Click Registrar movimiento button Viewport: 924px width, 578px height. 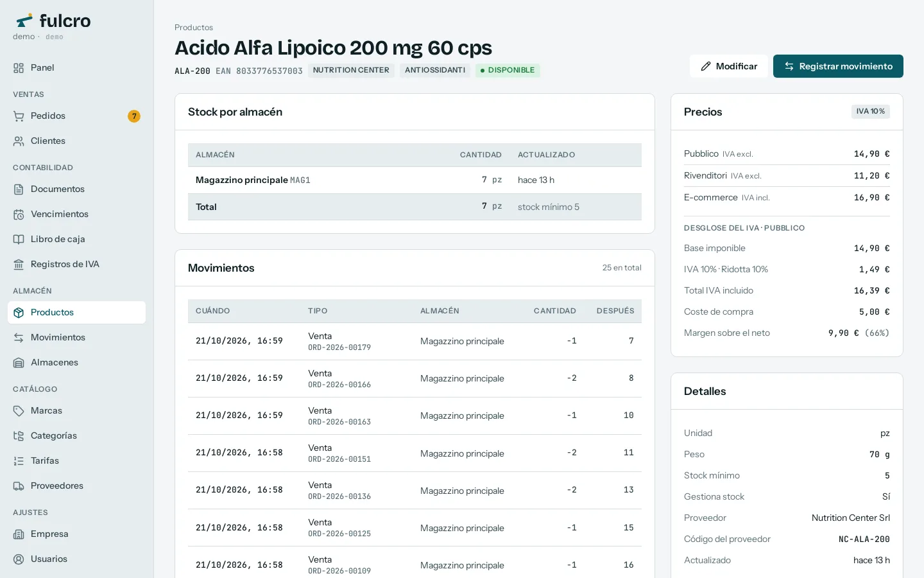[838, 66]
